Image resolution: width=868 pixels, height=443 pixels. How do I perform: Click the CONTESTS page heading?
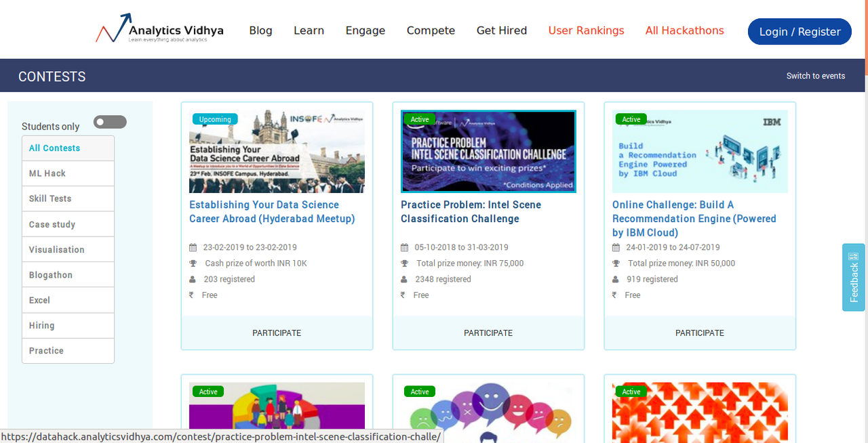click(52, 77)
